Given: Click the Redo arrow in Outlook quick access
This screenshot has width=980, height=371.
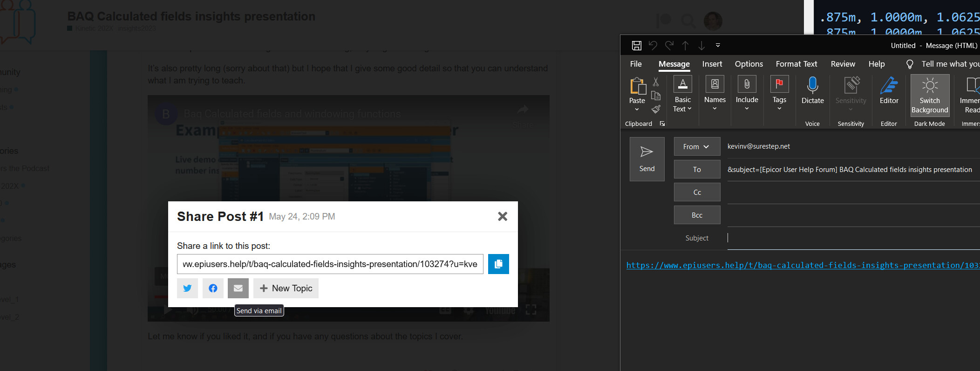Looking at the screenshot, I should click(669, 45).
